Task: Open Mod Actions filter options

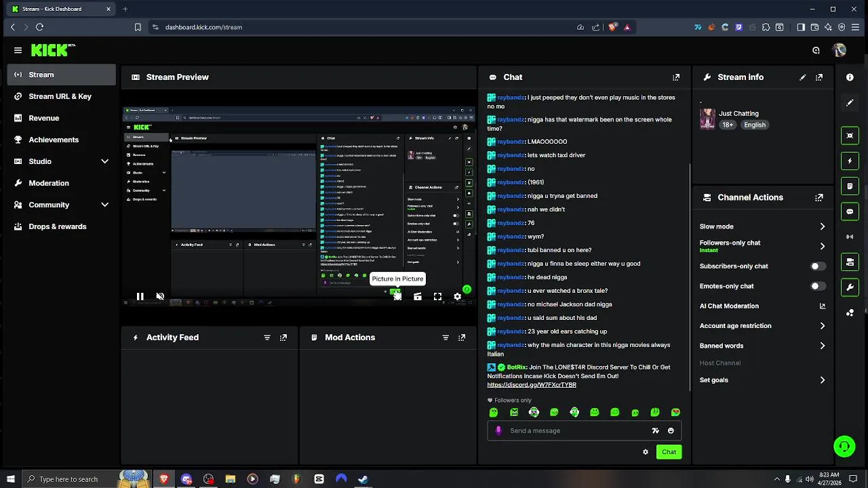Action: (446, 338)
